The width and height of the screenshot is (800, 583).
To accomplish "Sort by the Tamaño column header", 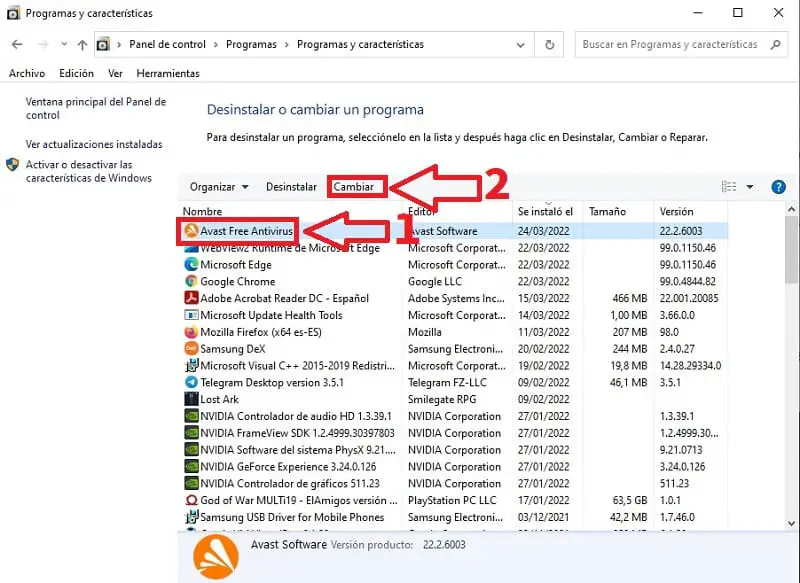I will click(607, 211).
